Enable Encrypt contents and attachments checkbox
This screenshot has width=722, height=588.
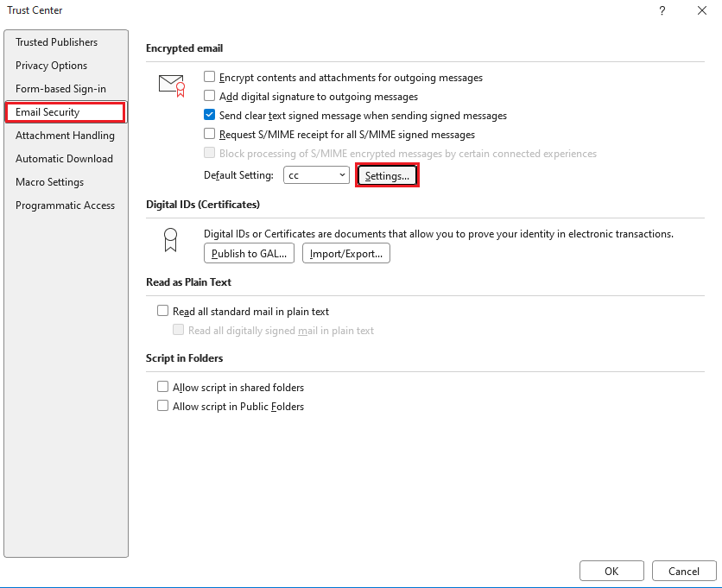[209, 78]
